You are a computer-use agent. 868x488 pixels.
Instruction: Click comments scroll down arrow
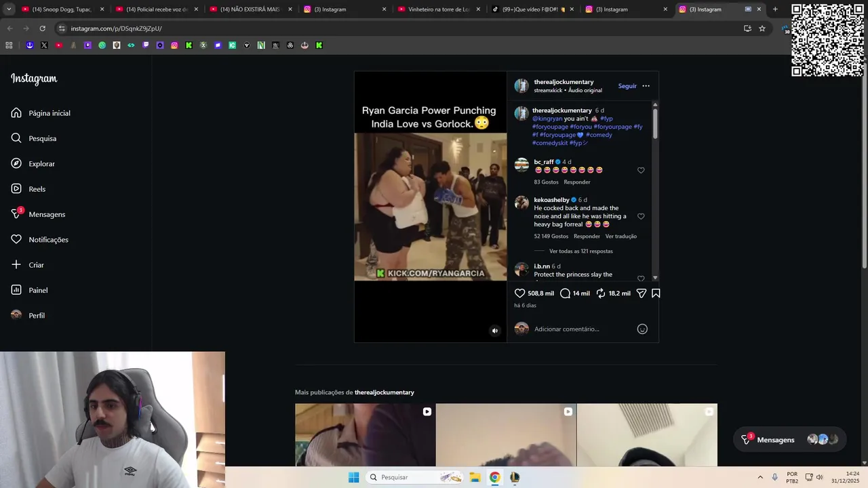[655, 278]
